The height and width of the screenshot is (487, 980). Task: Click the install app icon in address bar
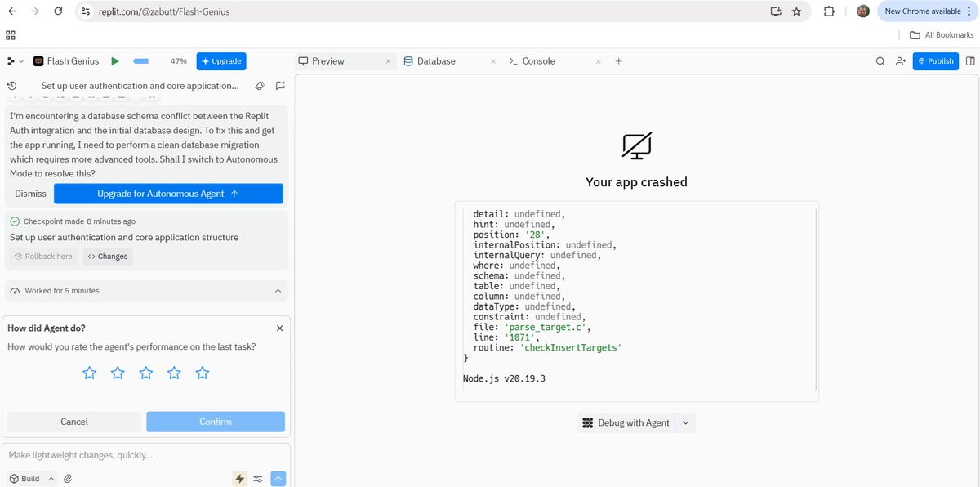pyautogui.click(x=775, y=11)
